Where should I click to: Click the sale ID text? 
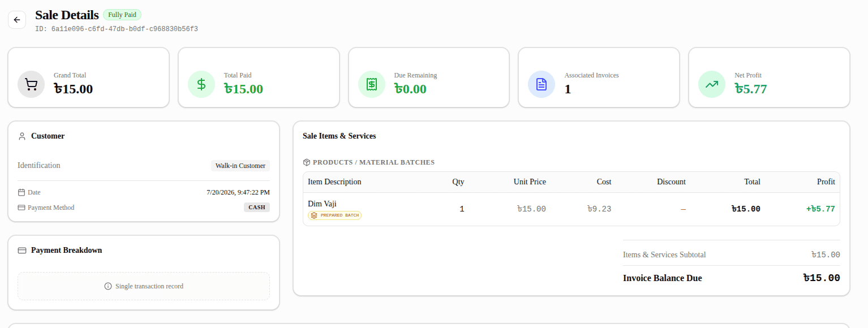click(117, 29)
